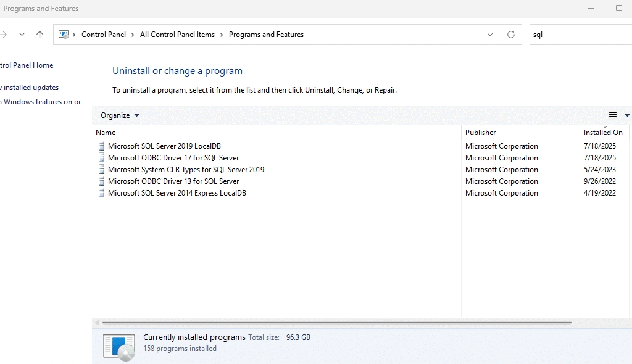Minimize the Programs and Features window
This screenshot has width=632, height=364.
[591, 9]
